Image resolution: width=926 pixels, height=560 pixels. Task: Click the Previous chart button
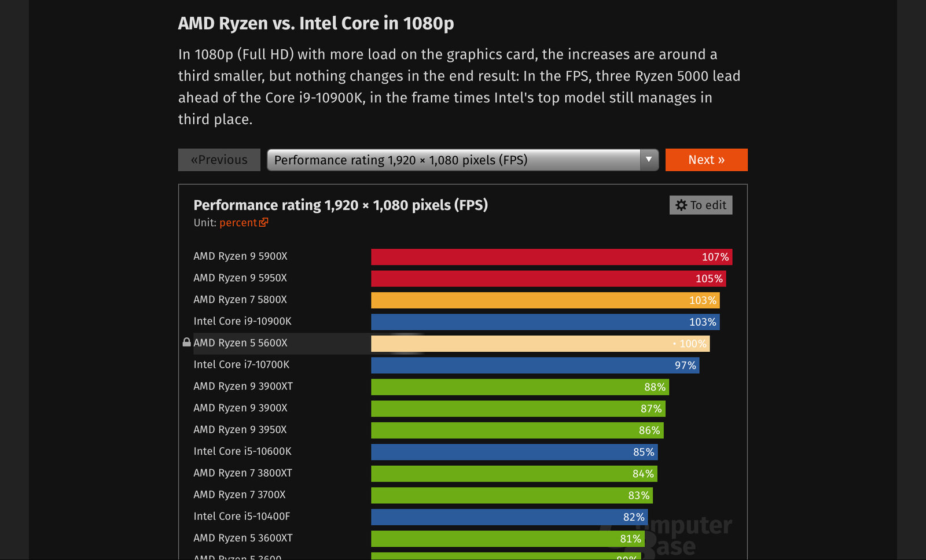click(219, 160)
